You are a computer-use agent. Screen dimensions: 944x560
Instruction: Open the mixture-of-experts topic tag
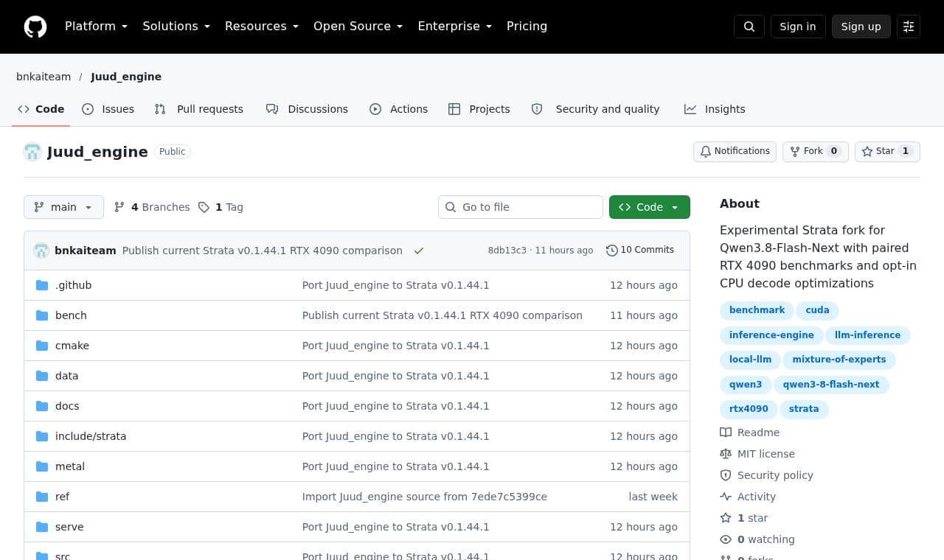(x=839, y=360)
